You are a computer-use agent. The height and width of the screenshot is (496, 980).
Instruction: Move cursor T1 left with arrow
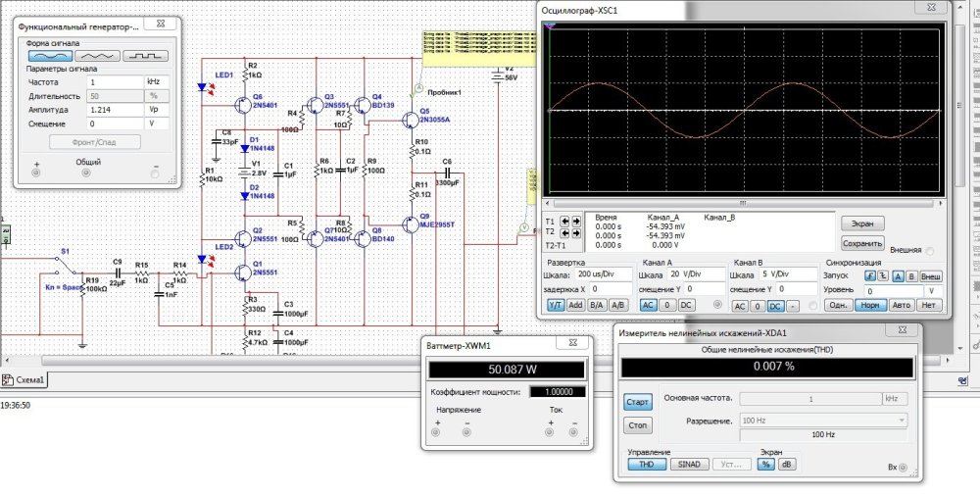563,222
